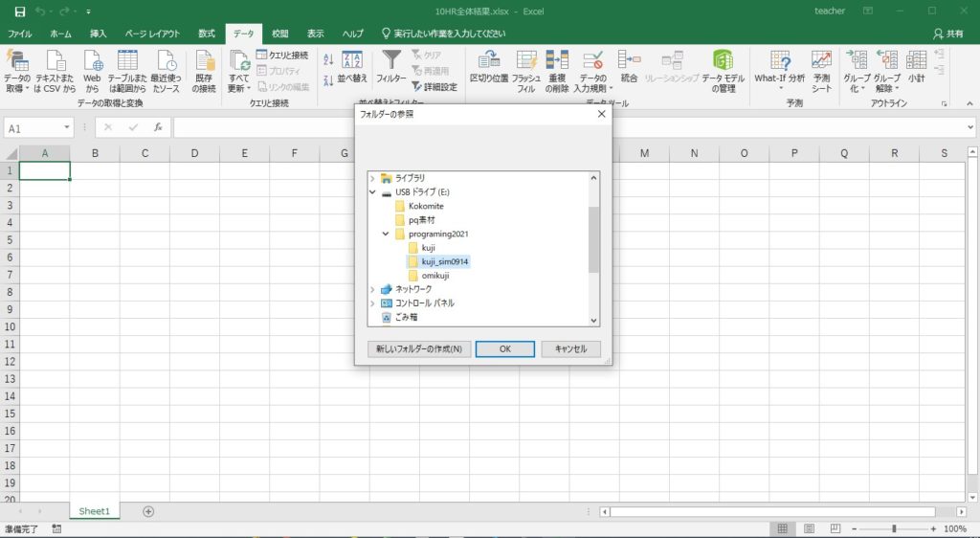Screen dimensions: 980x538
Task: Switch to the ページ レイアウト tab
Action: [x=152, y=34]
